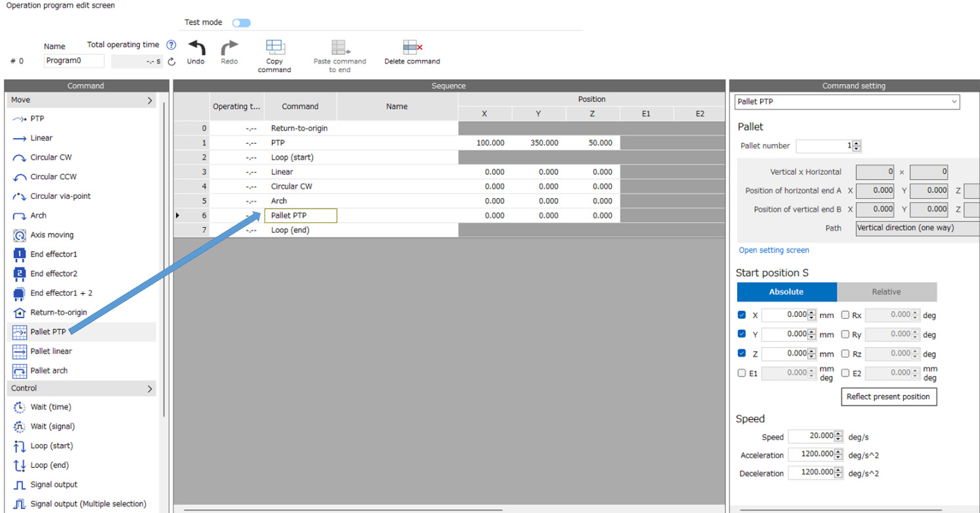The height and width of the screenshot is (513, 980).
Task: Enable the E1 axis checkbox
Action: pyautogui.click(x=742, y=373)
